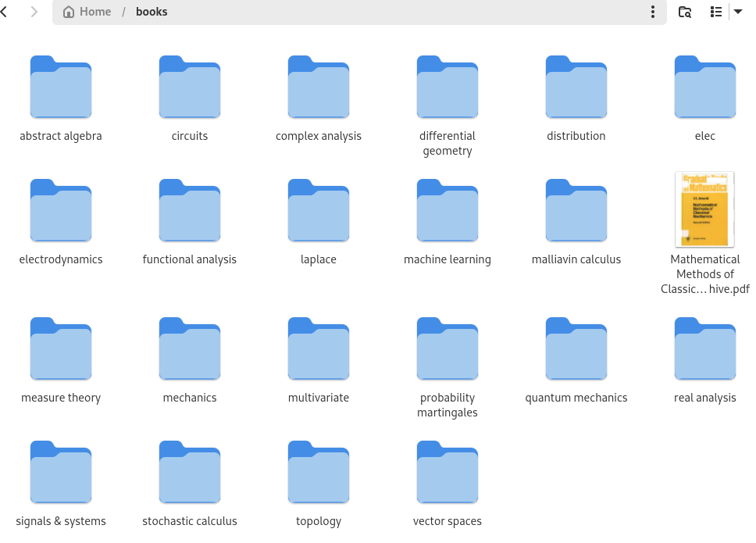Select the stochastic calculus folder icon
This screenshot has height=543, width=756.
tap(190, 472)
